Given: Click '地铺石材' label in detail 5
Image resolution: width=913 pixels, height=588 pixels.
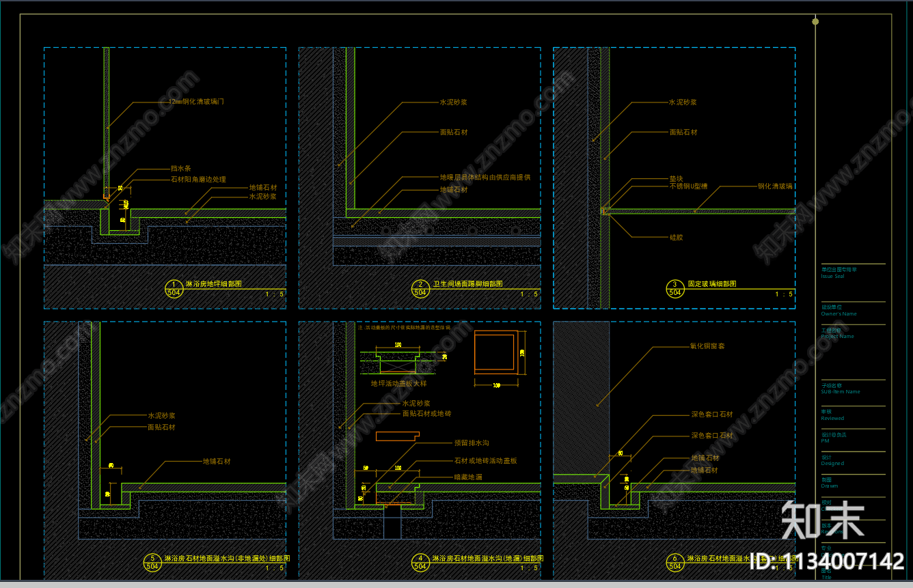Looking at the screenshot, I should [217, 462].
